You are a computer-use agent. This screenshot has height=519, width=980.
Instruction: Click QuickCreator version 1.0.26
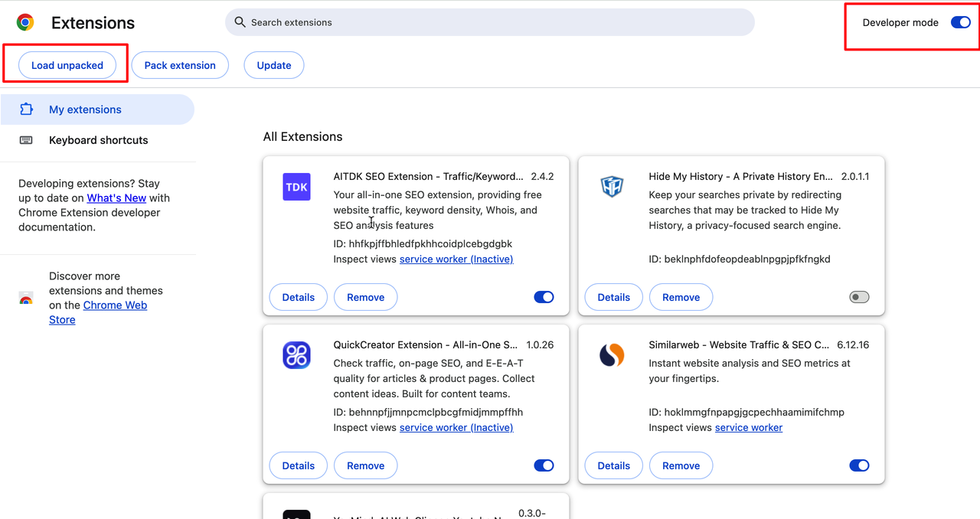[x=540, y=344]
